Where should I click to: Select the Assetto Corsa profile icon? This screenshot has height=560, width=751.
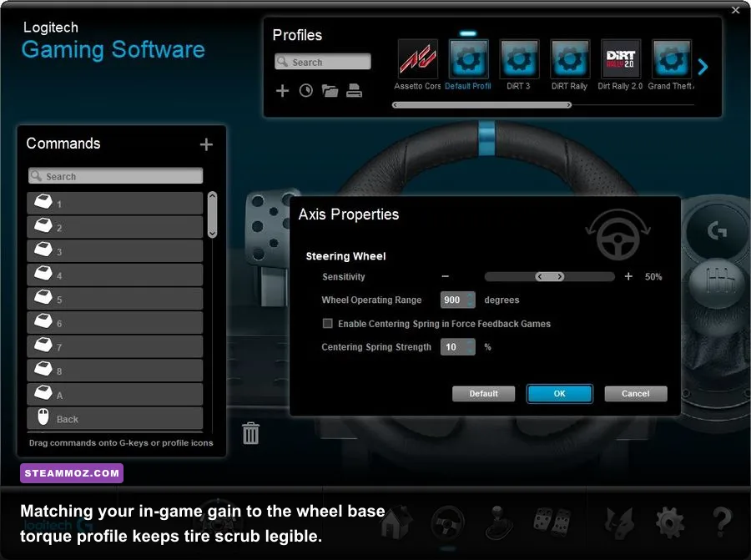click(418, 59)
